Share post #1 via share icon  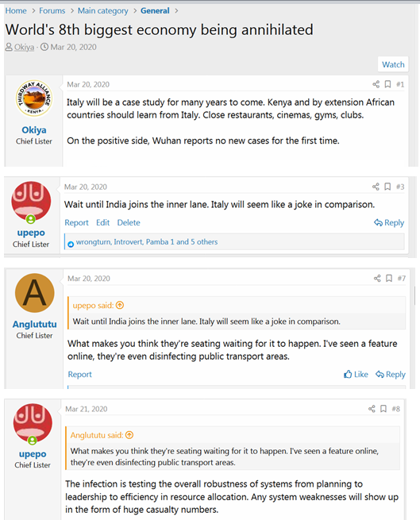coord(376,84)
